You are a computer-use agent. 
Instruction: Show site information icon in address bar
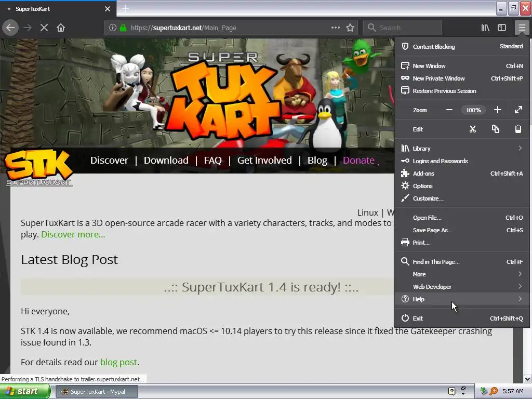pos(112,28)
